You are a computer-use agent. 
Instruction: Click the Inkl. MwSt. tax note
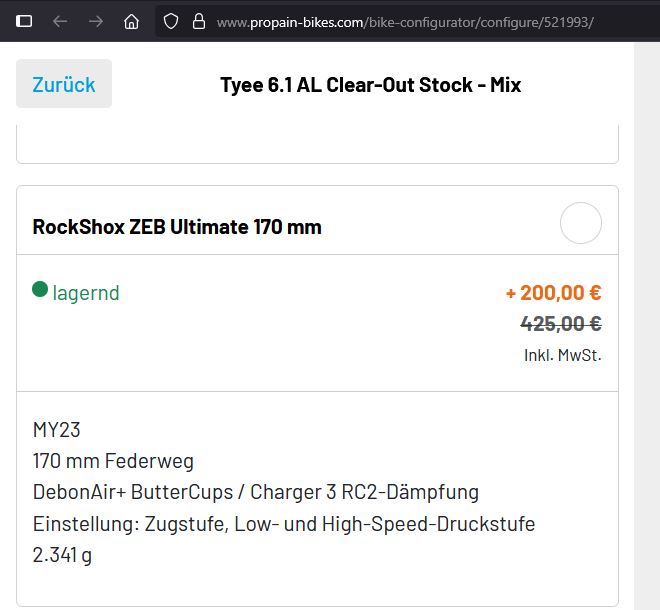point(562,355)
